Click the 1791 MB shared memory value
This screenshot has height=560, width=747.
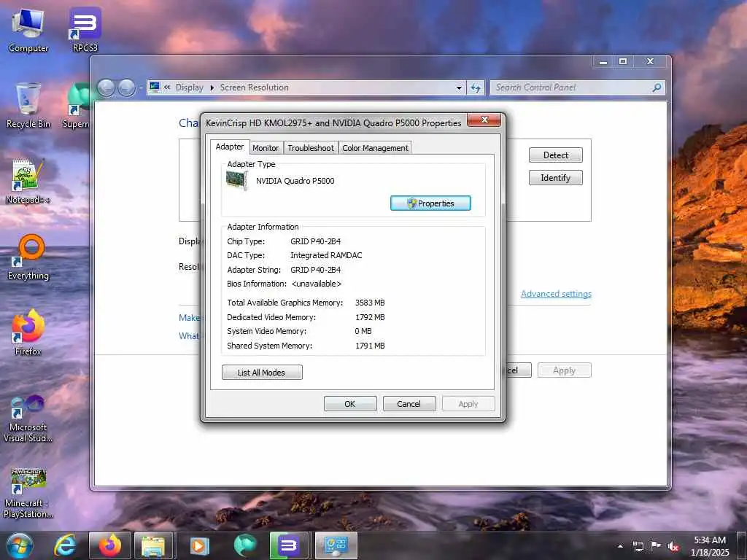coord(370,346)
